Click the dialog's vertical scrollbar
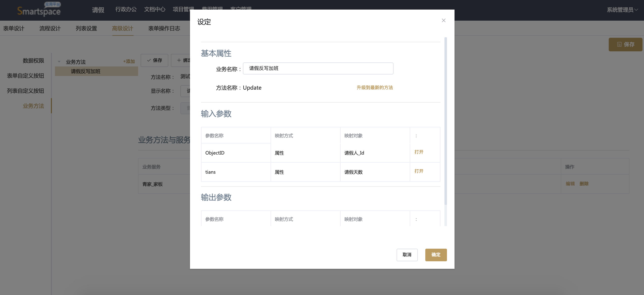The image size is (644, 295). [445, 121]
